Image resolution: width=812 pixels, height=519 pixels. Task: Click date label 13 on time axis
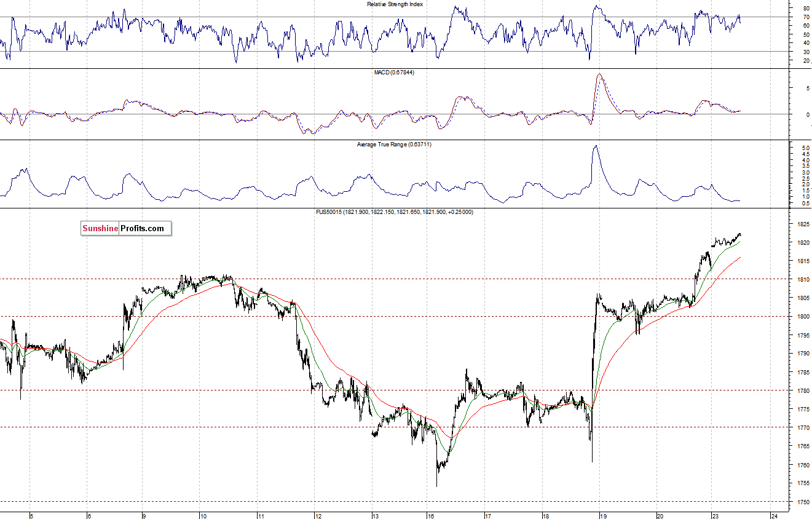(x=375, y=516)
